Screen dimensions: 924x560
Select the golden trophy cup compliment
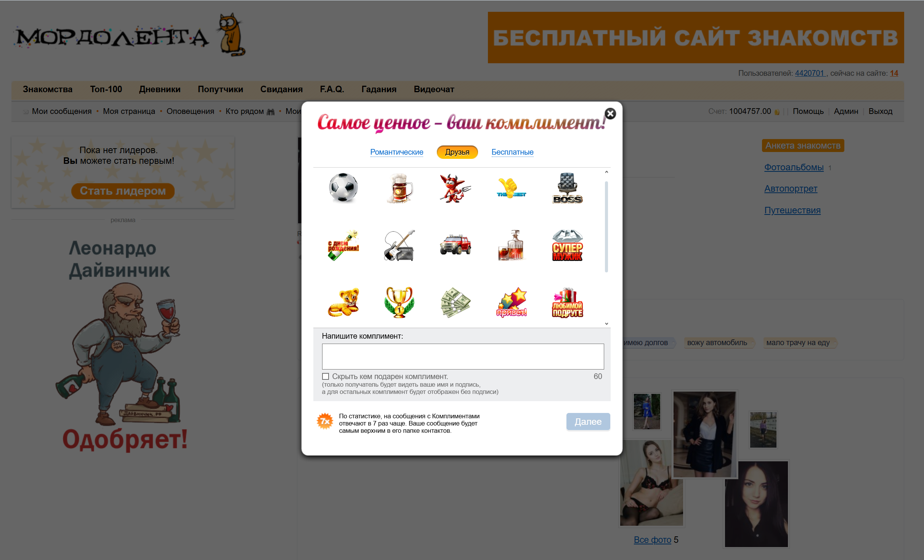(399, 302)
